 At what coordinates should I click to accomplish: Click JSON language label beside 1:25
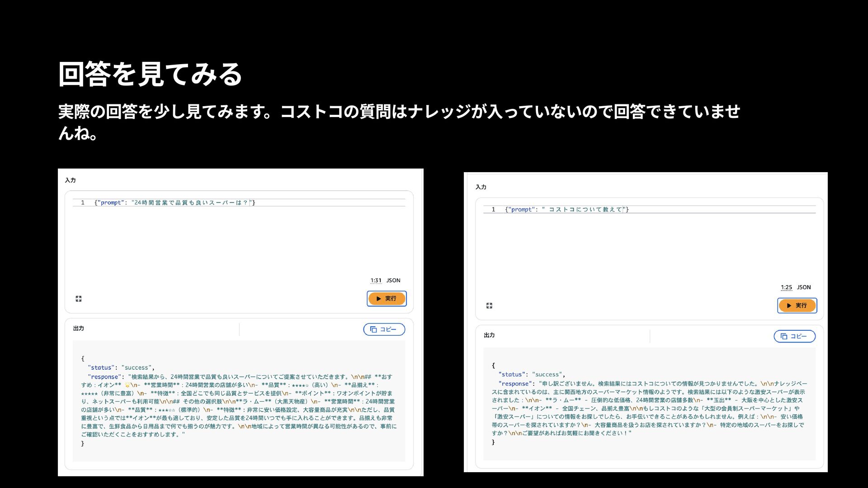pyautogui.click(x=804, y=287)
